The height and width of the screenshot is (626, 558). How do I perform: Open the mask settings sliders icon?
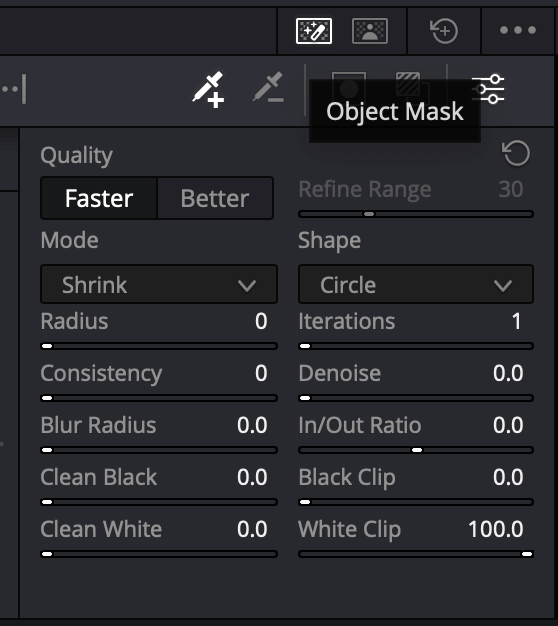(489, 89)
